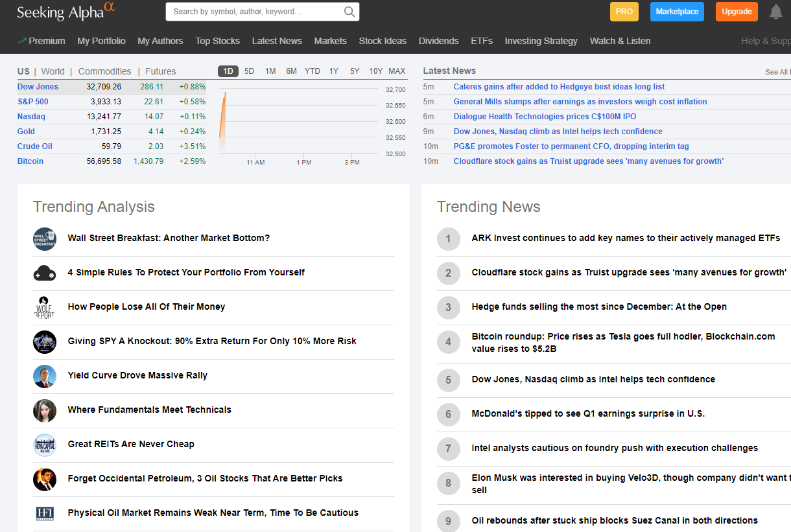
Task: Select the 6M chart range
Action: [x=291, y=71]
